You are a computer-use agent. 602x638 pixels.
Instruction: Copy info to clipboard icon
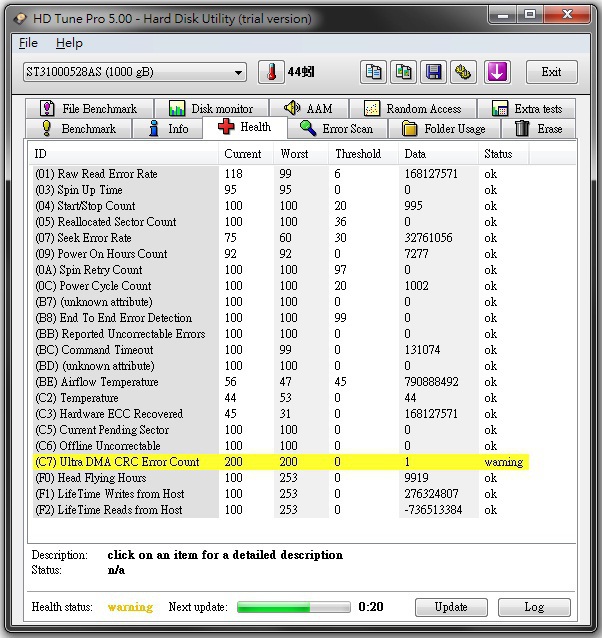(373, 72)
